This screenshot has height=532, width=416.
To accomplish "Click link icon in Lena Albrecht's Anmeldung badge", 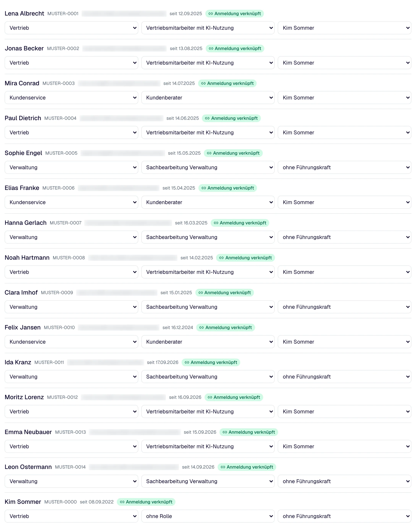I will point(210,14).
